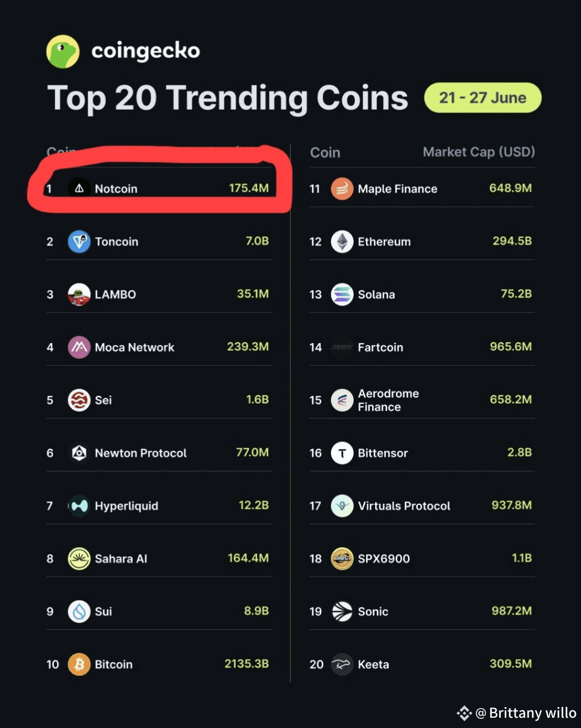Click the right Coin column header

[x=325, y=152]
